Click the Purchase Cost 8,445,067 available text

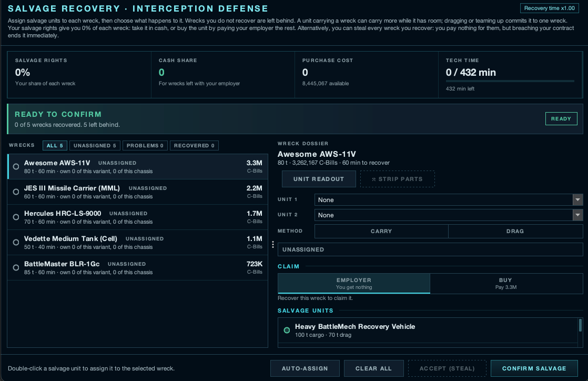(326, 83)
